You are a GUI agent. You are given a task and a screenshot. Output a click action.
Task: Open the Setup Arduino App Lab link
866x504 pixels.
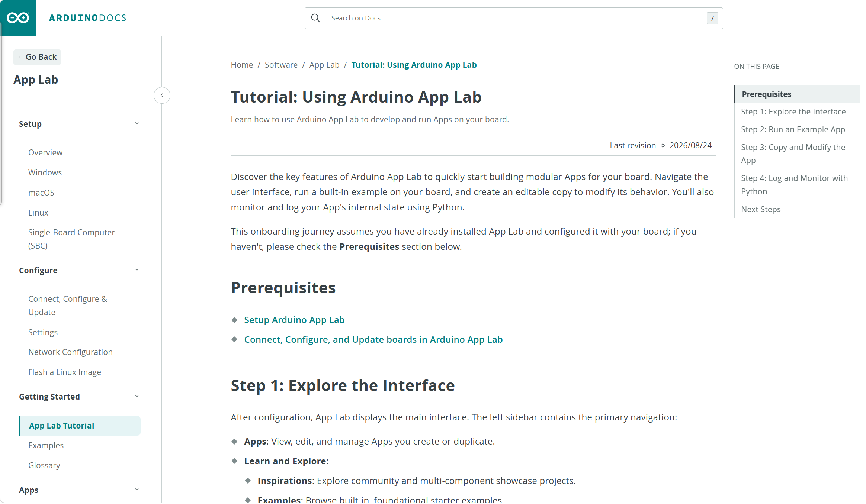point(294,320)
